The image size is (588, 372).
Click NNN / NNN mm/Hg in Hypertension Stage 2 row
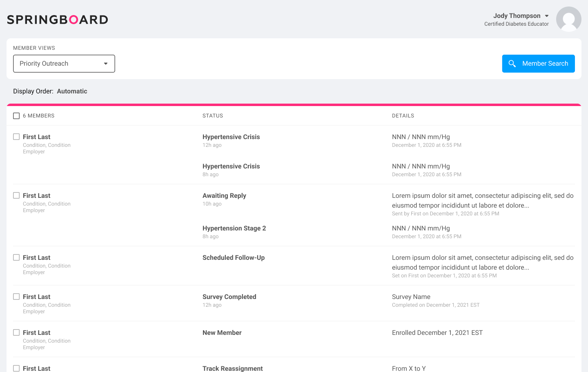tap(421, 228)
